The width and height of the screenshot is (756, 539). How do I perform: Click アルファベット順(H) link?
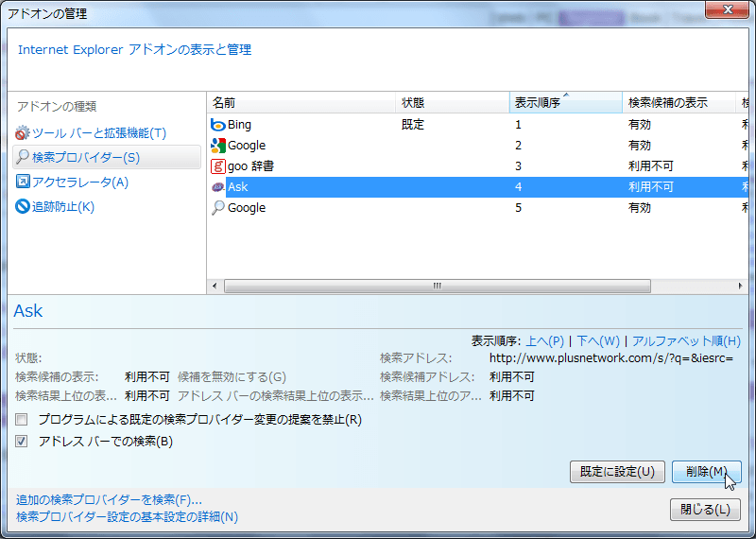tap(686, 341)
